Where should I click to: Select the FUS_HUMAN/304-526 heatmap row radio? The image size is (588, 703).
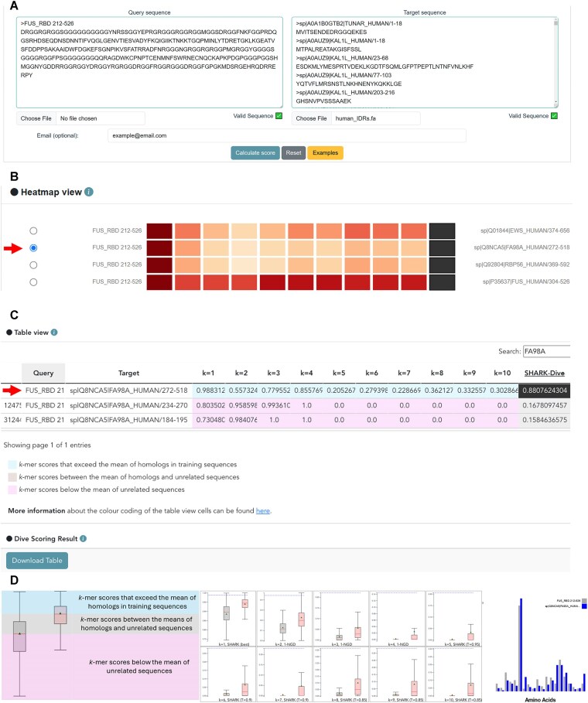coord(33,282)
